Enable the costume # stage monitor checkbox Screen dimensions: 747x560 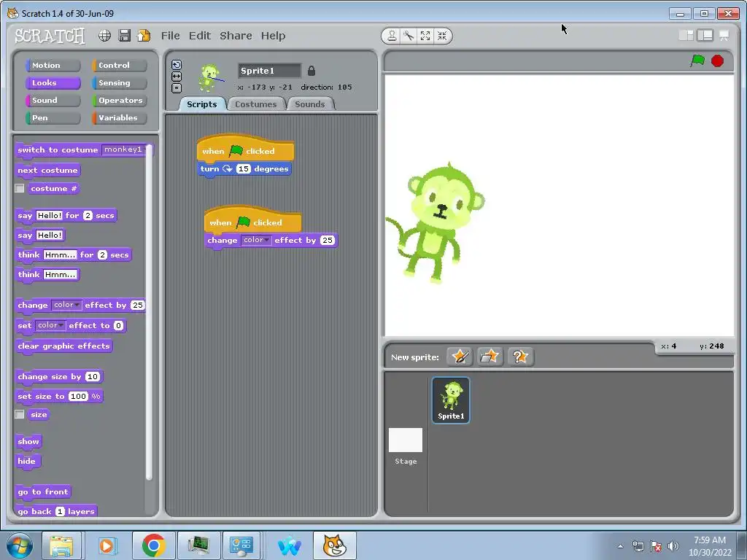20,189
